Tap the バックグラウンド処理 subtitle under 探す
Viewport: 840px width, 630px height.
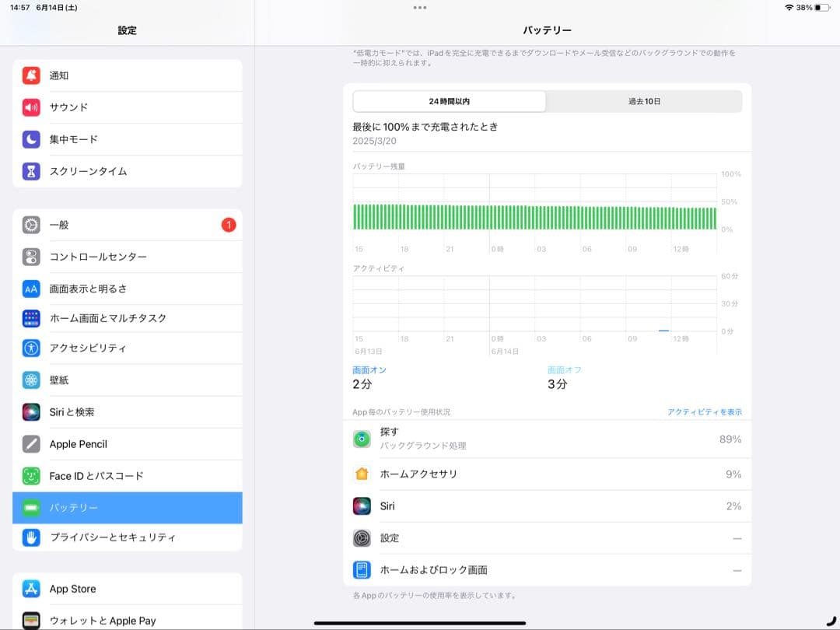[x=423, y=446]
